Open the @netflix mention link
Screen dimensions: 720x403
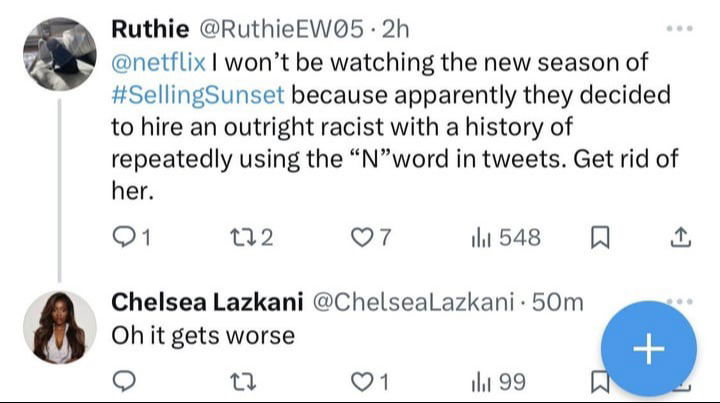(158, 62)
